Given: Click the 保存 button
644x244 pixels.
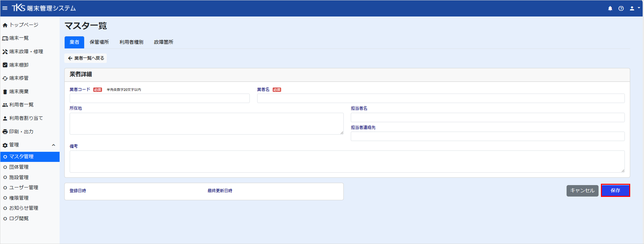Looking at the screenshot, I should 615,190.
